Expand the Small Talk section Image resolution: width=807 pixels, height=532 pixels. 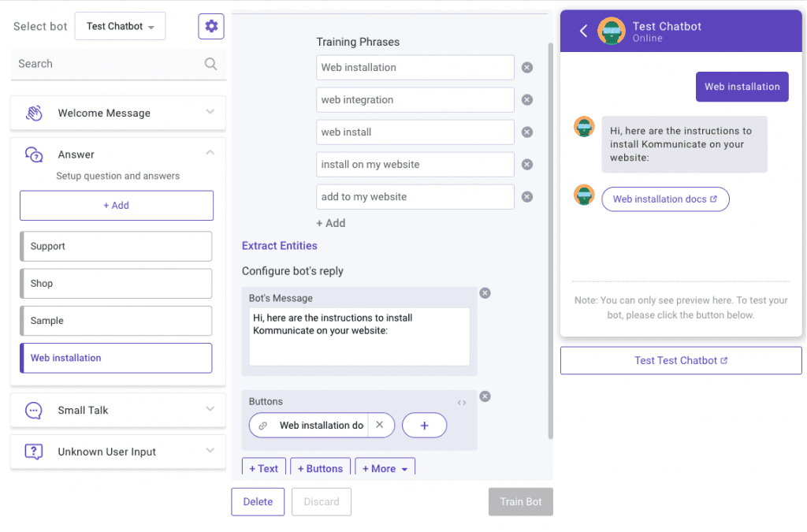(210, 409)
